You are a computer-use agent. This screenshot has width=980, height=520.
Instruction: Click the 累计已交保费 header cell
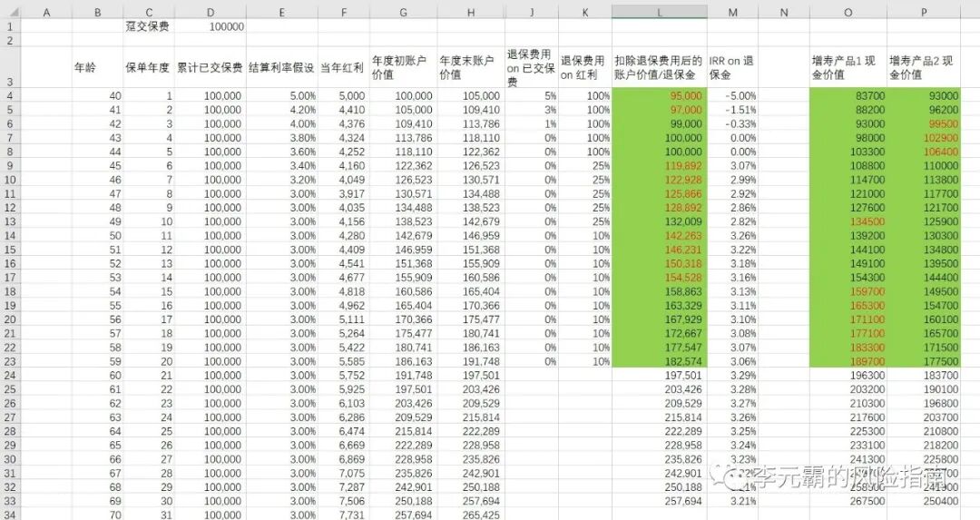(210, 67)
